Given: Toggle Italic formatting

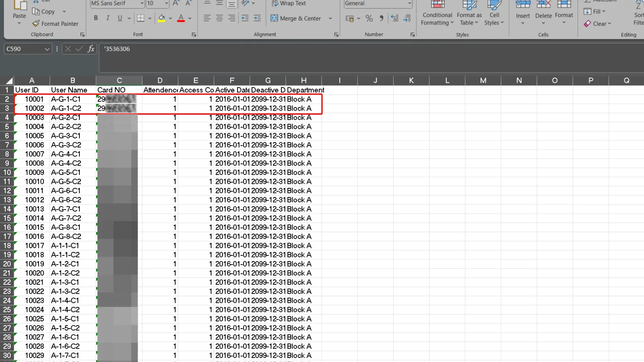Looking at the screenshot, I should click(x=108, y=18).
